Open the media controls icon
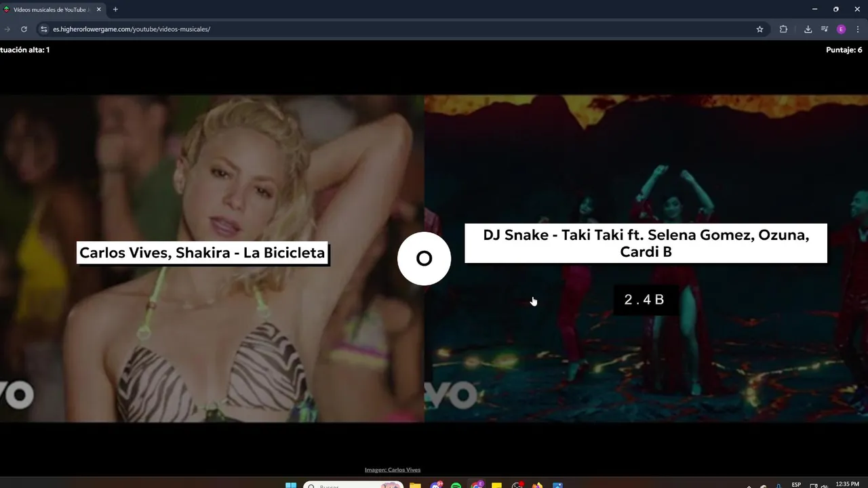Image resolution: width=868 pixels, height=488 pixels. pyautogui.click(x=825, y=29)
